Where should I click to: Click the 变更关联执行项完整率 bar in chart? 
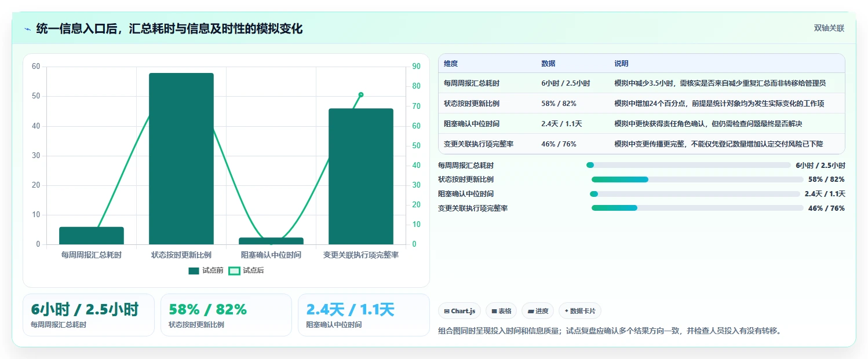point(361,177)
